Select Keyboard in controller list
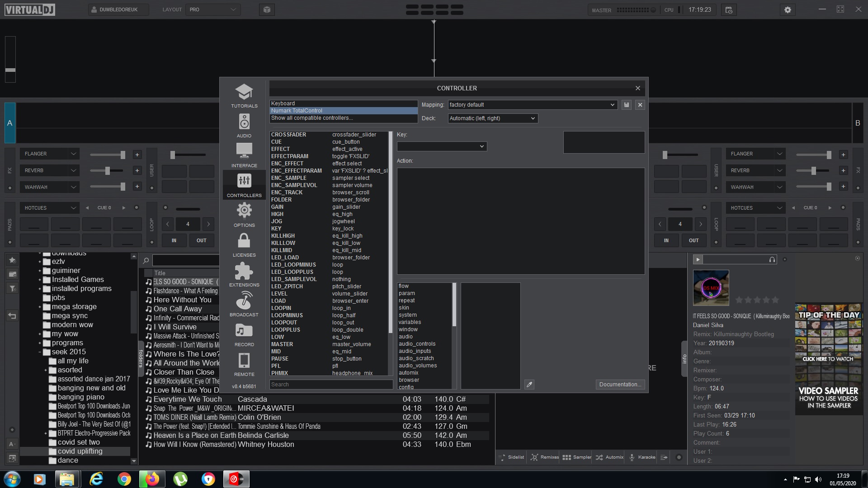 [x=344, y=103]
